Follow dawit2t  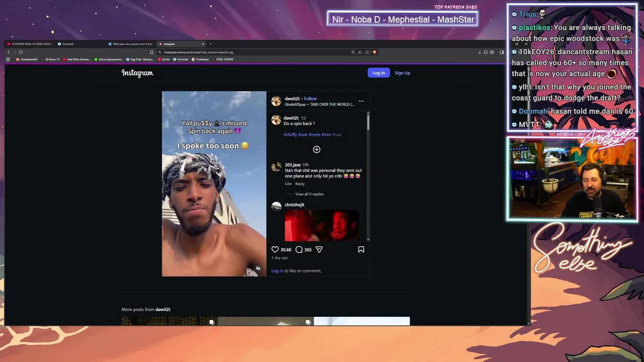coord(310,99)
